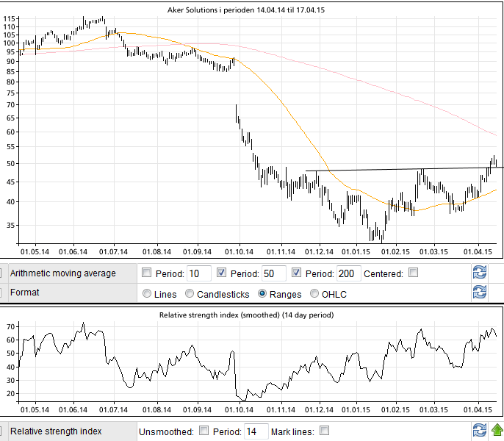Enable the Period 10 moving average checkbox

pos(145,273)
